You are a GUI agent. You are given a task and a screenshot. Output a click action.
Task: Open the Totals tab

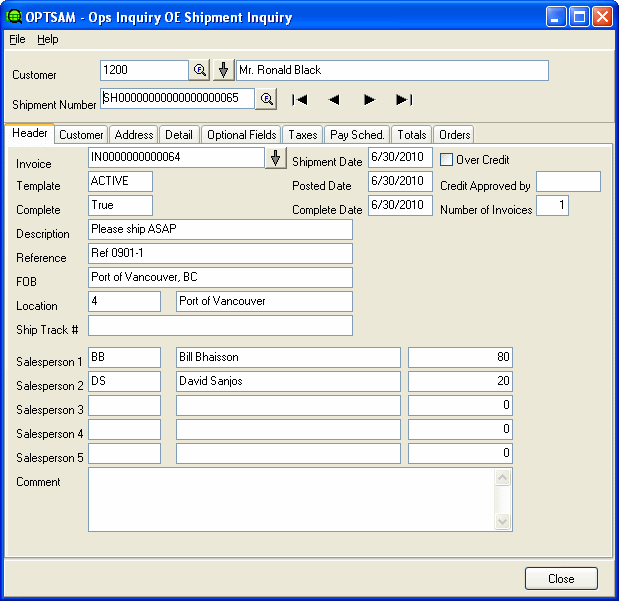click(x=411, y=135)
